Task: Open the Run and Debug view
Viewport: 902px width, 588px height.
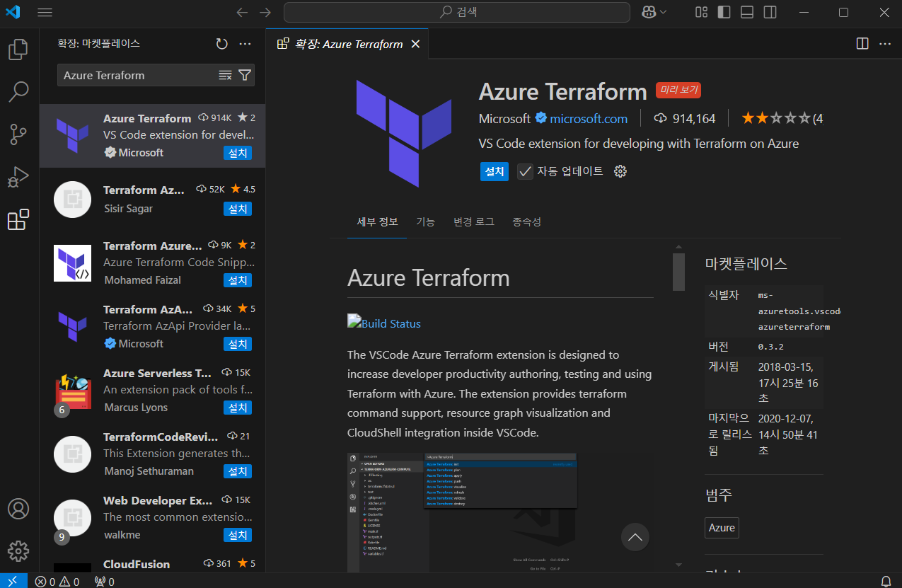Action: pos(18,177)
